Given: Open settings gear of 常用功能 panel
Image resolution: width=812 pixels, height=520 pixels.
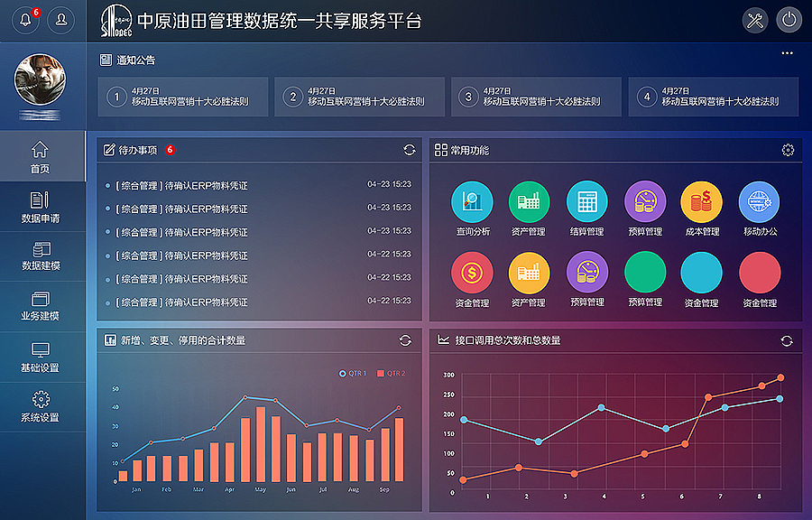Looking at the screenshot, I should coord(788,150).
